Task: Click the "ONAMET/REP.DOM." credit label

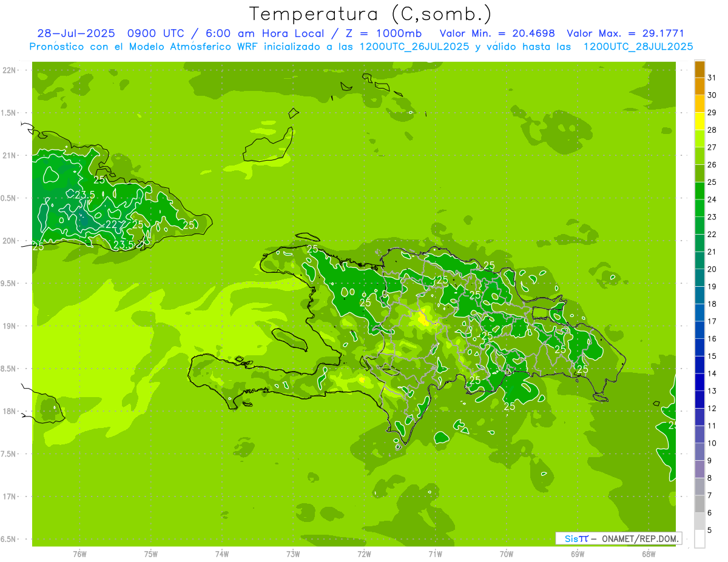Action: coord(640,538)
